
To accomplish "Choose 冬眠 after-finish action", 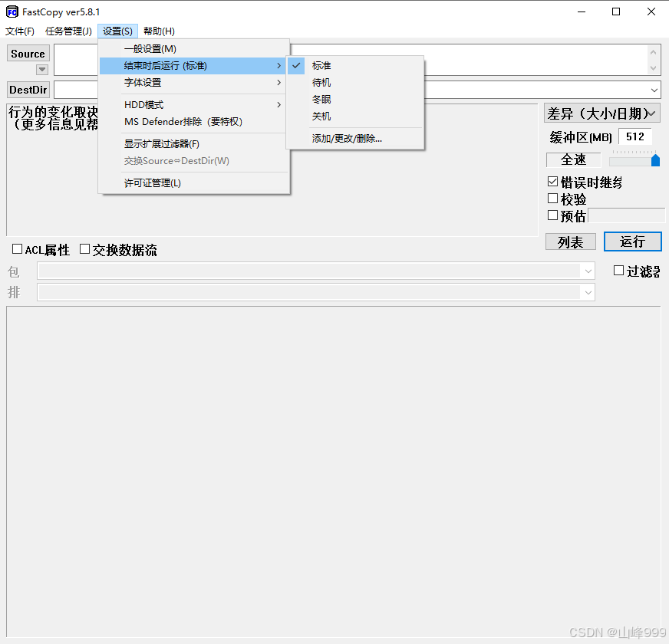I will tap(355, 100).
